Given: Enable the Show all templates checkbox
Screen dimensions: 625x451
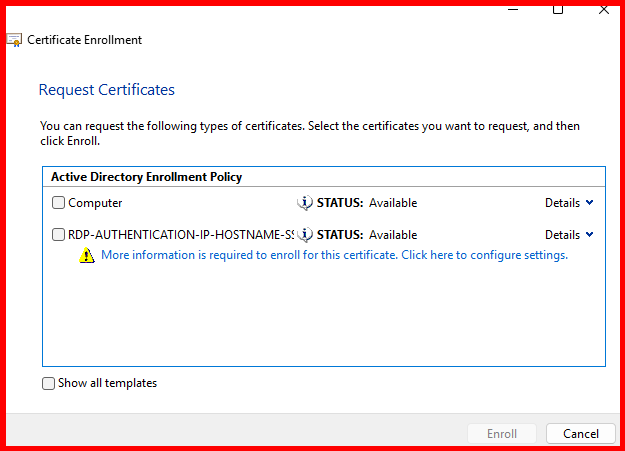Looking at the screenshot, I should [49, 383].
